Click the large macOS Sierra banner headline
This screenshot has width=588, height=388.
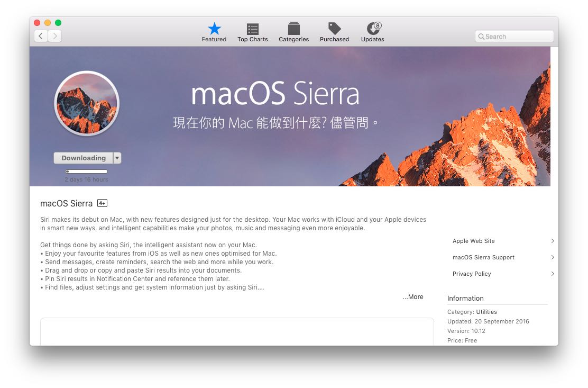click(275, 93)
